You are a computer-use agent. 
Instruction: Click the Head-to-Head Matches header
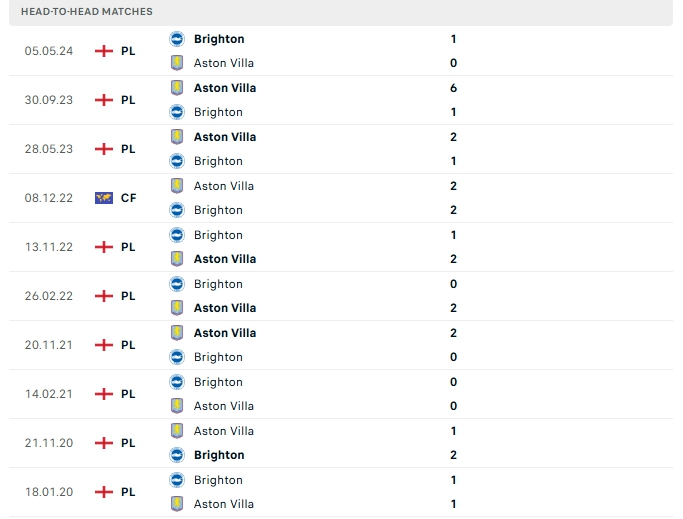[87, 12]
